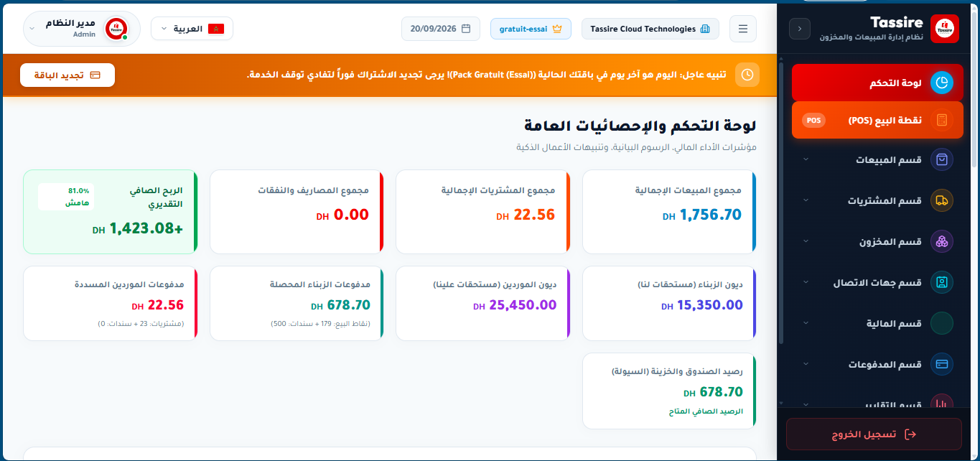Click the calendar icon next to 20/09/2026
Viewport: 980px width, 461px height.
466,29
